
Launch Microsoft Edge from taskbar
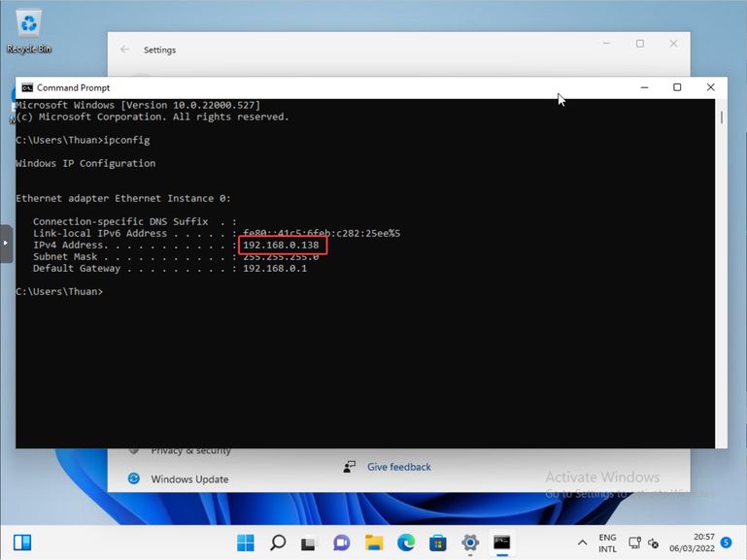click(406, 543)
